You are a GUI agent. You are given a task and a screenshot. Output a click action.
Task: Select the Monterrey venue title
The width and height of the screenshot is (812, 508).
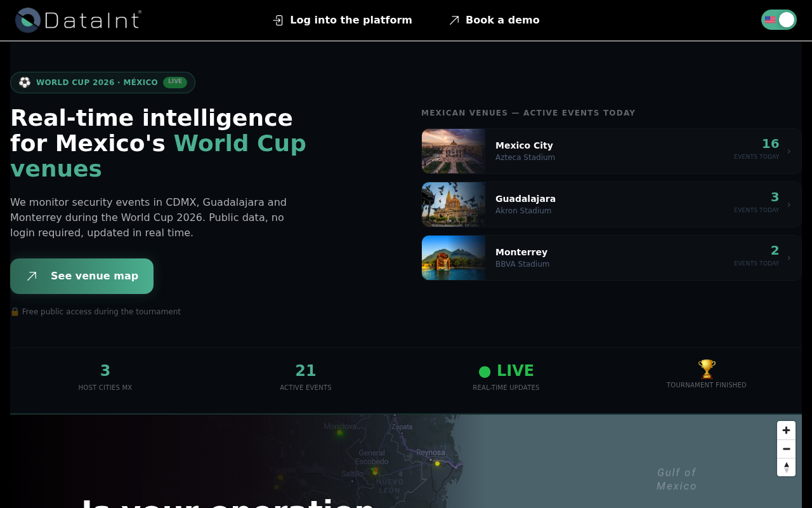[521, 252]
